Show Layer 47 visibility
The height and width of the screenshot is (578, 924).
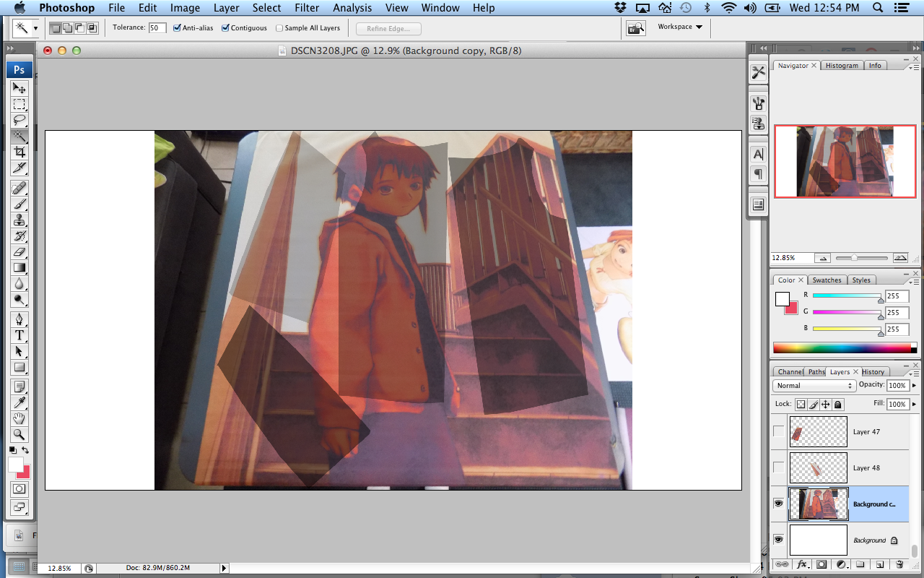[778, 431]
